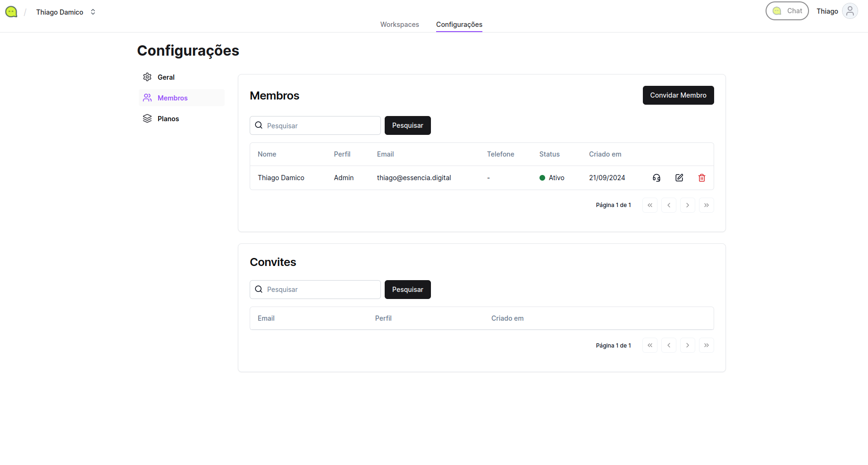Click the green app logo in header

11,12
